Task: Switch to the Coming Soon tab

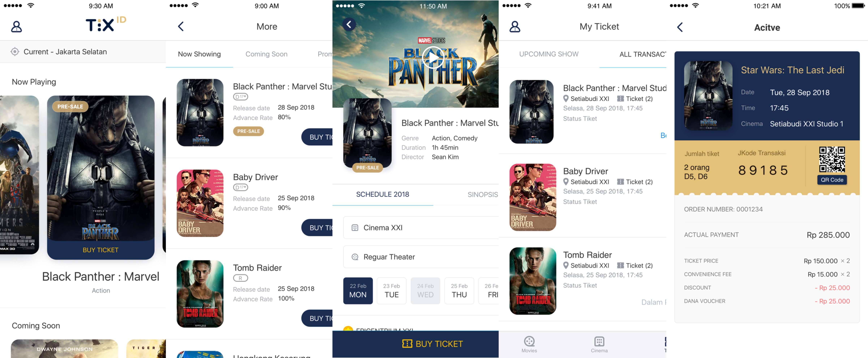Action: (266, 54)
